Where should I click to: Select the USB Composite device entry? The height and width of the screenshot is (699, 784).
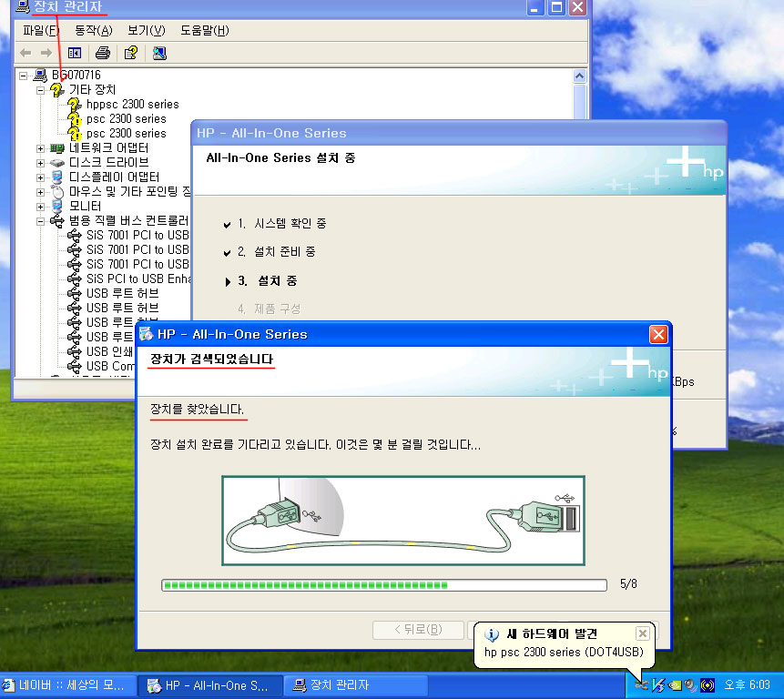pyautogui.click(x=110, y=366)
